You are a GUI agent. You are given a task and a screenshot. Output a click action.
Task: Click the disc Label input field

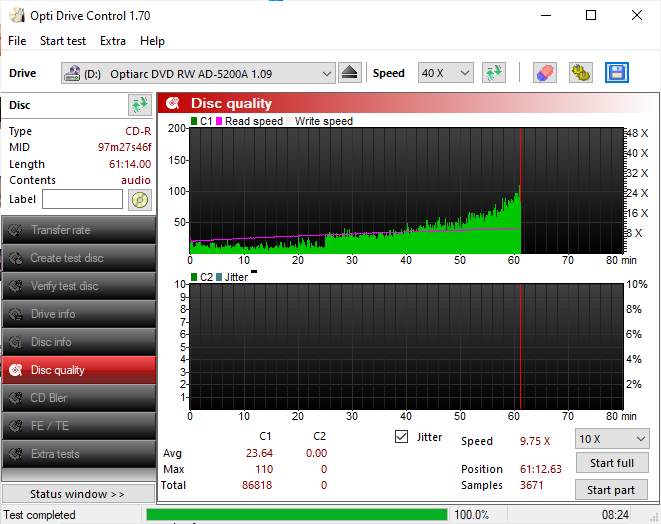click(83, 199)
